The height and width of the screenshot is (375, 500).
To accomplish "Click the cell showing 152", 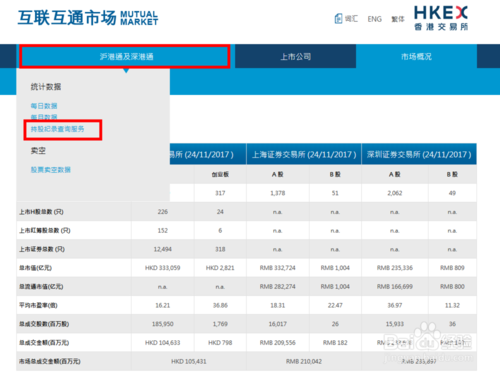I will (163, 231).
